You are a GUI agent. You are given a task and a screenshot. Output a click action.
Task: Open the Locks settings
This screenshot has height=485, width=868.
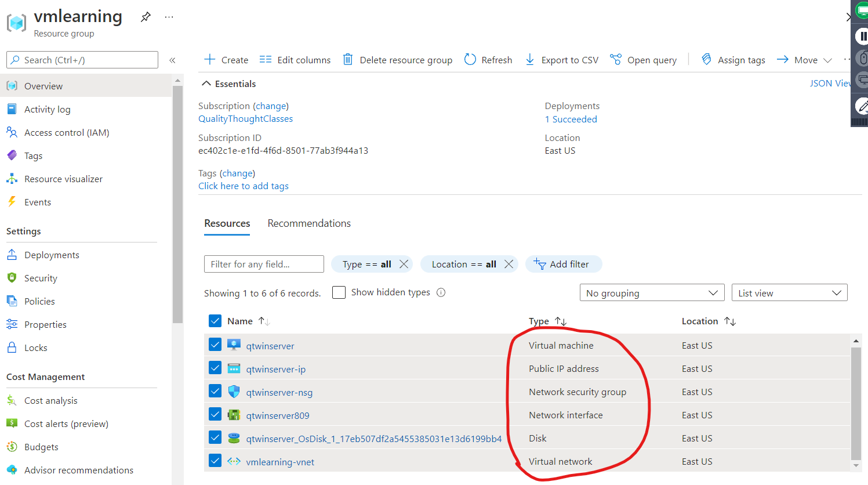click(x=35, y=348)
